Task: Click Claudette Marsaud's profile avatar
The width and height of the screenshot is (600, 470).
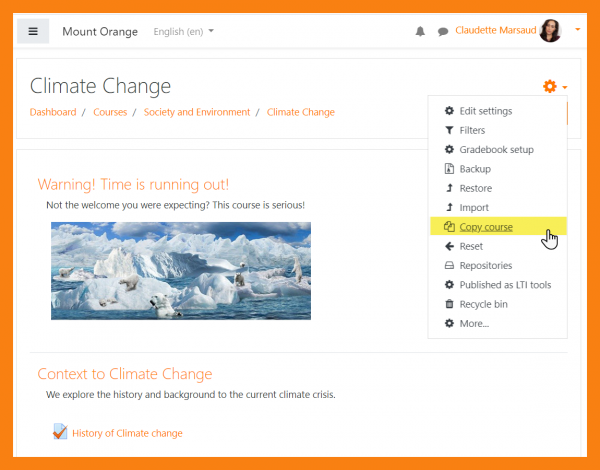Action: (550, 31)
